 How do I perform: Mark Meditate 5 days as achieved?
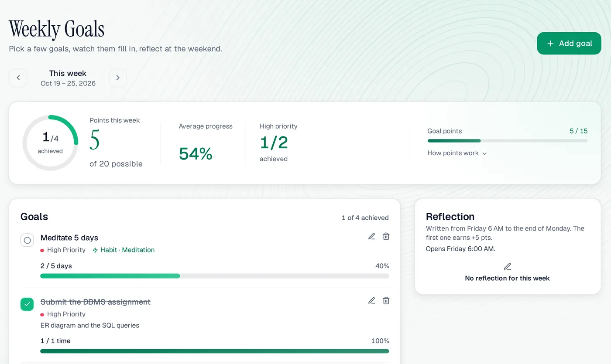27,240
